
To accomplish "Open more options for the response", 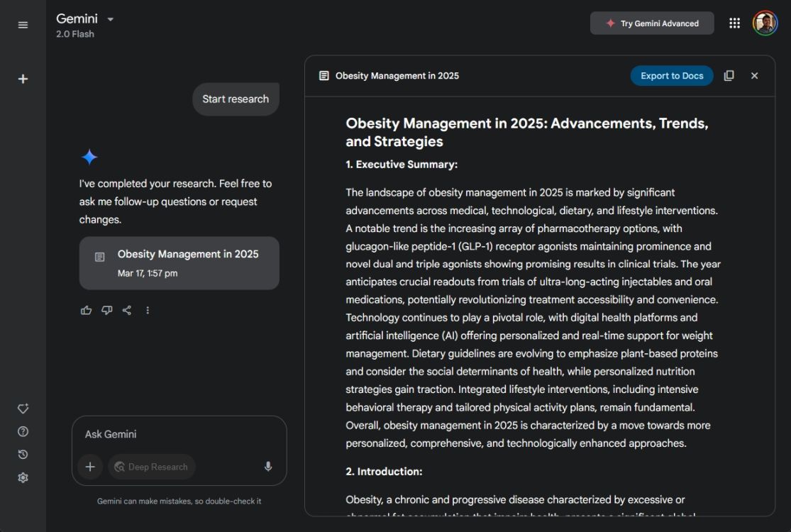I will tap(148, 310).
